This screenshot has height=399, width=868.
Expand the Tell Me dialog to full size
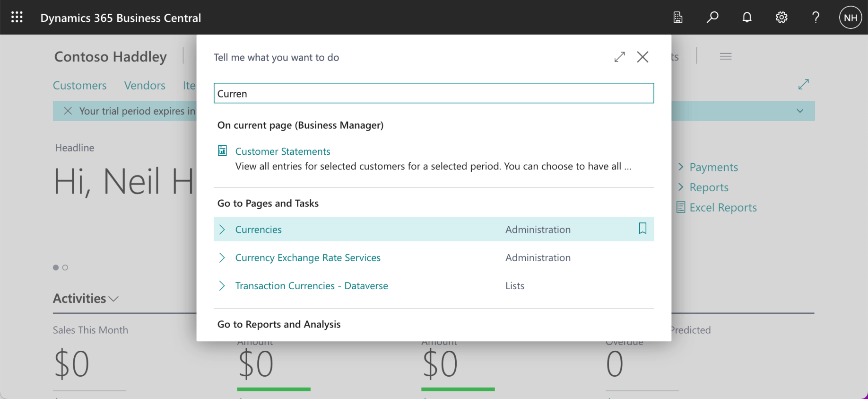[620, 57]
